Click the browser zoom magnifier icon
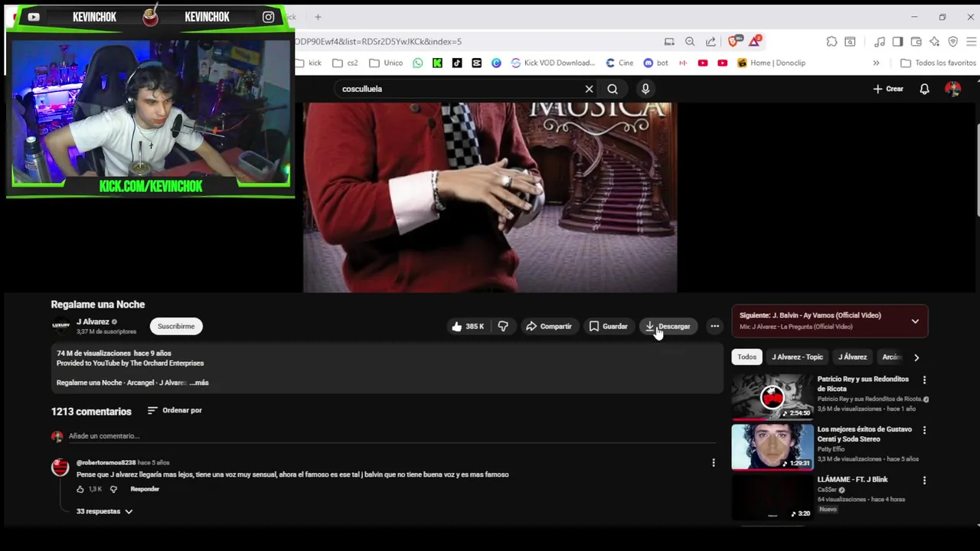980x551 pixels. [x=690, y=41]
